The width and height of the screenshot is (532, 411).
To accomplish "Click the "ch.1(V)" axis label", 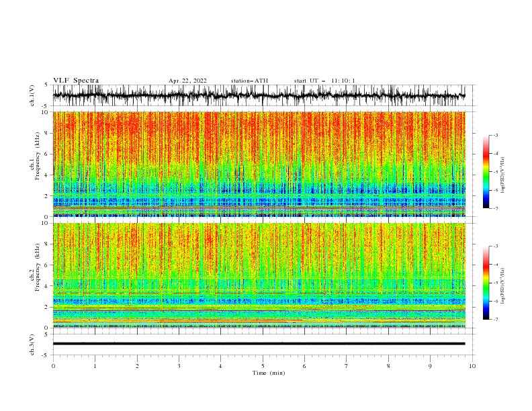I will [x=32, y=95].
